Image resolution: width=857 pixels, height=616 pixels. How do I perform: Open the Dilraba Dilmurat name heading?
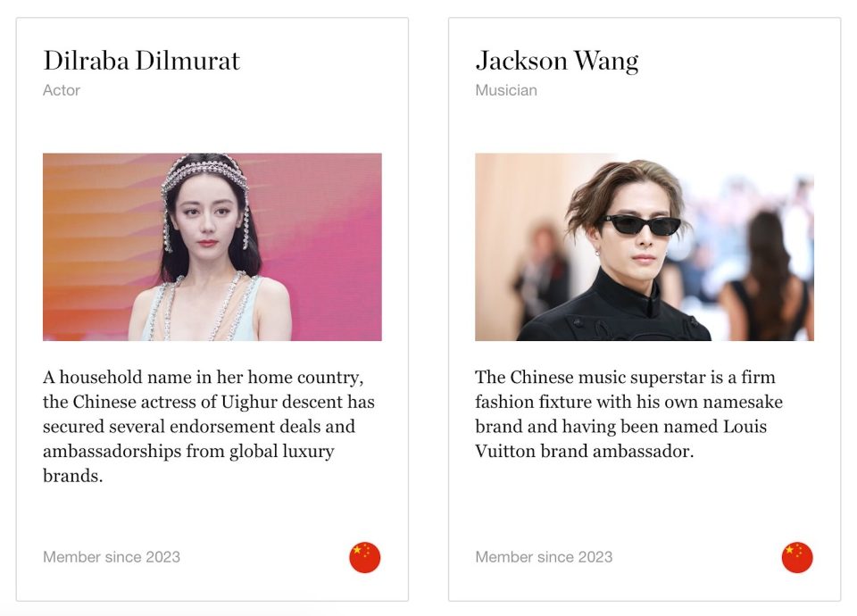(x=141, y=60)
